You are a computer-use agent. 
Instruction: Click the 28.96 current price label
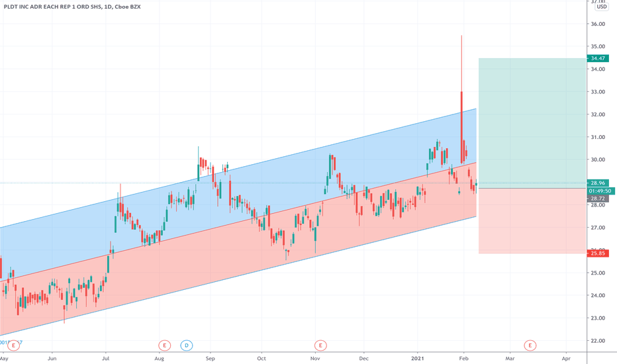coord(598,183)
